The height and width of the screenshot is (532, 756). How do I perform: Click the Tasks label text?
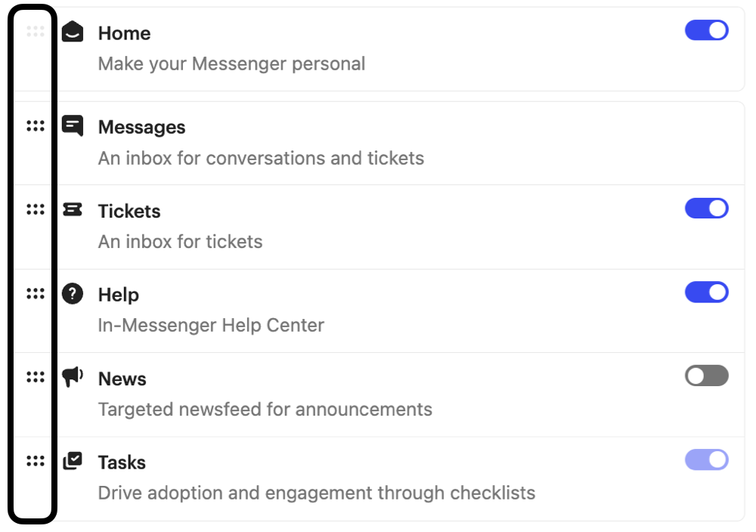[122, 462]
